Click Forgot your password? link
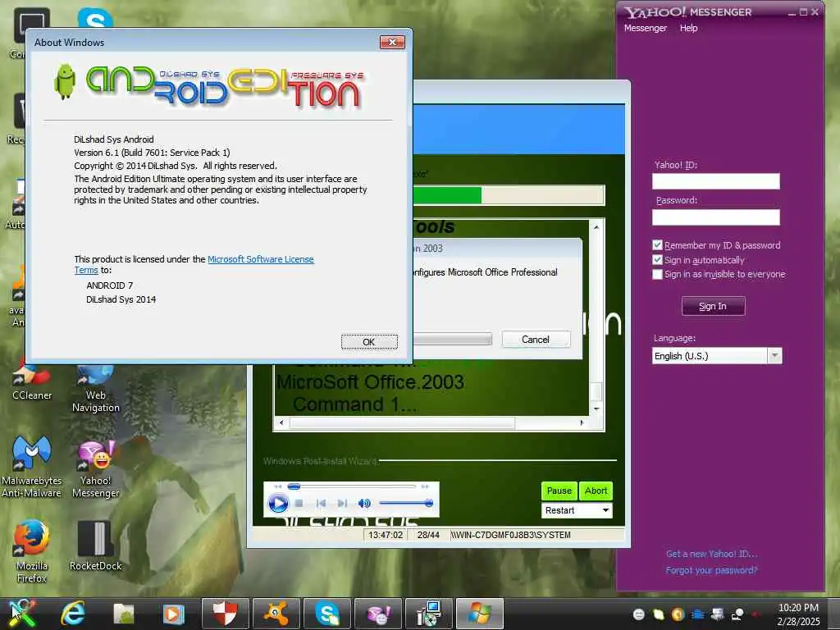The image size is (840, 630). pyautogui.click(x=711, y=570)
